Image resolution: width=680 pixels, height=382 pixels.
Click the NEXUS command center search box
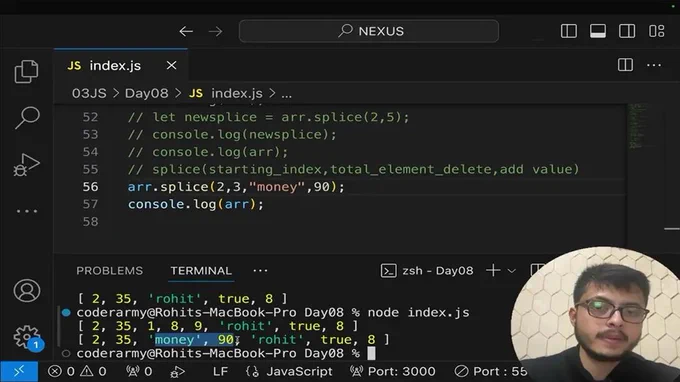point(369,31)
